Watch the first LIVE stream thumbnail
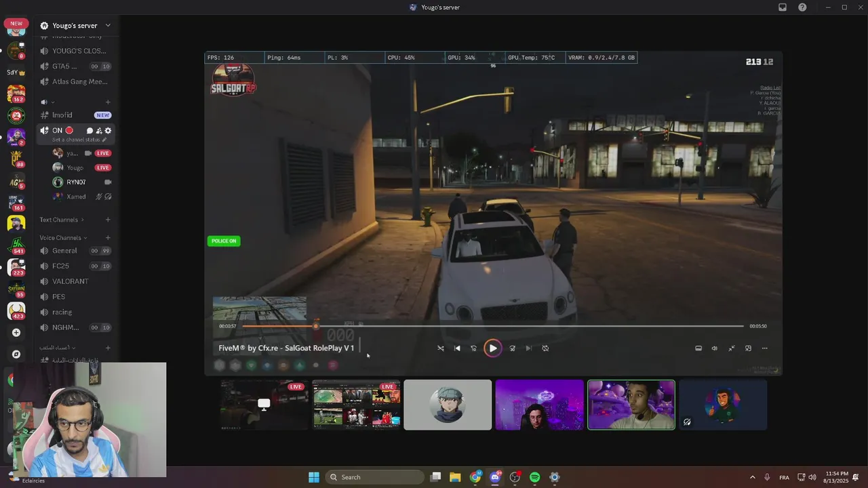The width and height of the screenshot is (868, 488). (264, 405)
